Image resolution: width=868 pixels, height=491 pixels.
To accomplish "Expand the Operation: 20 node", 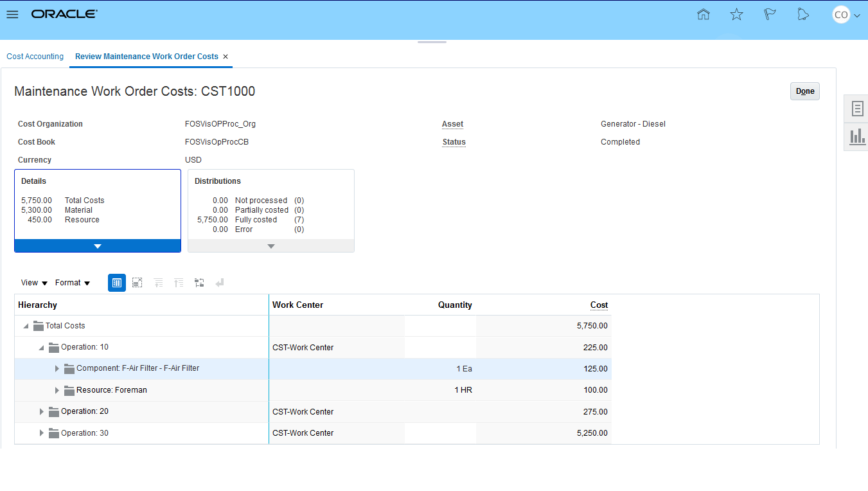I will [x=41, y=411].
